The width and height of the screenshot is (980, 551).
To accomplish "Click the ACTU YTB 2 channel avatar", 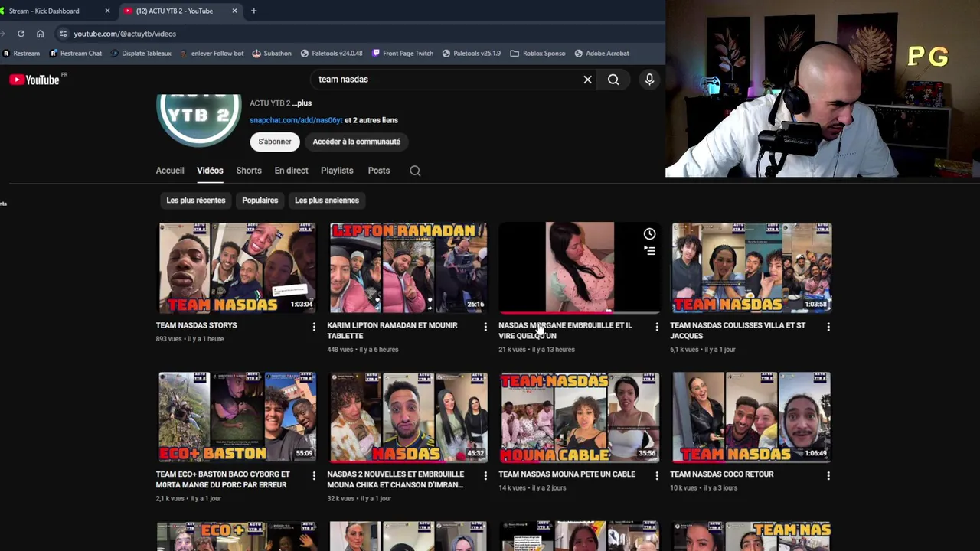I will pos(199,120).
